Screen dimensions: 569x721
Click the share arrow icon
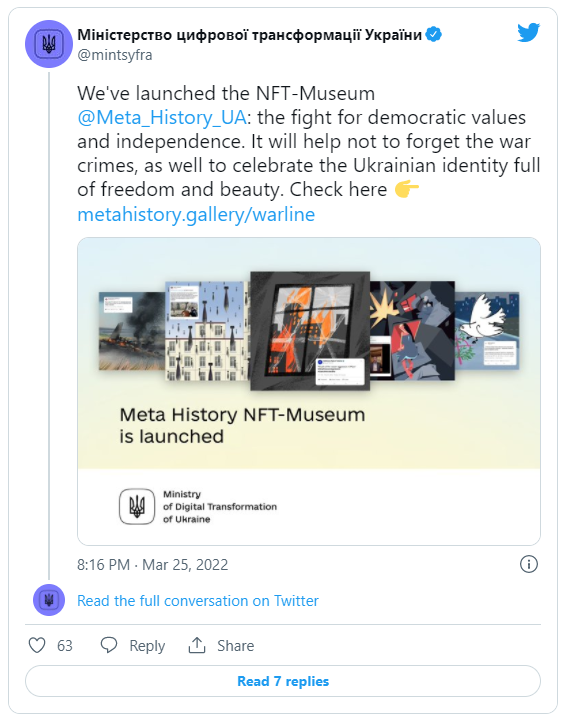point(197,645)
